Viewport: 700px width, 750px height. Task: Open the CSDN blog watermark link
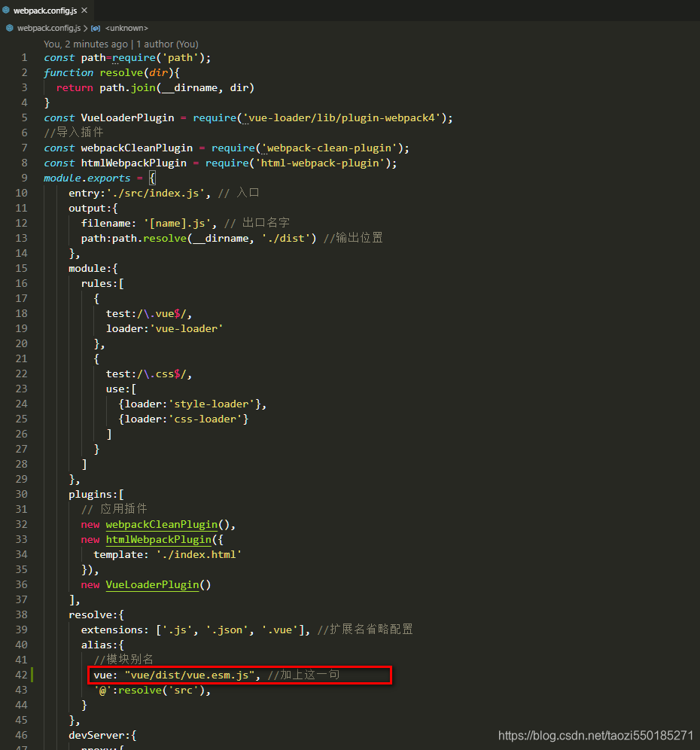(595, 736)
